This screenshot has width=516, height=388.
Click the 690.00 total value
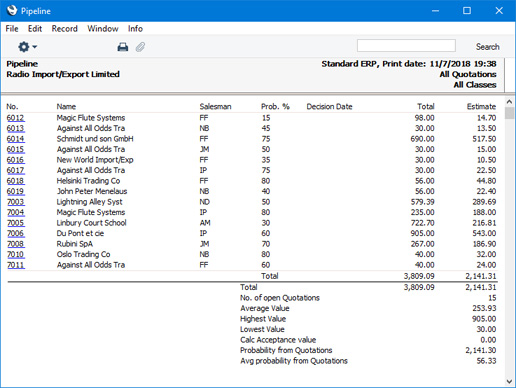422,139
